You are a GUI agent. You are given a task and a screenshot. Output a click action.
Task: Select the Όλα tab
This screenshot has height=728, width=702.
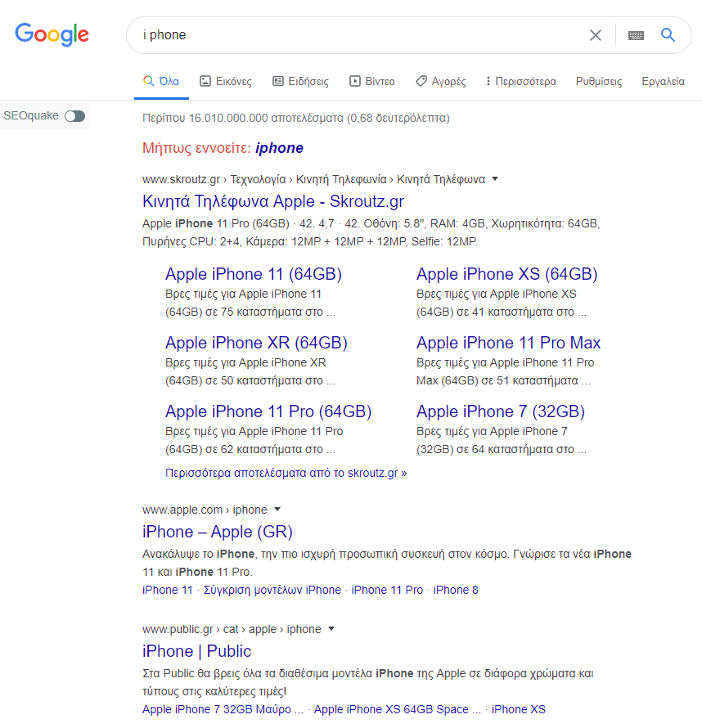pos(161,81)
